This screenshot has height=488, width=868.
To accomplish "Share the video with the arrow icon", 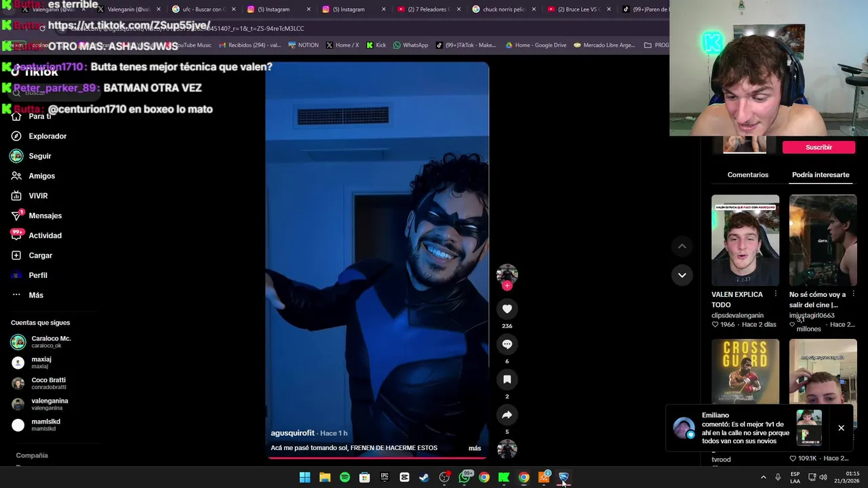I will coord(507,415).
